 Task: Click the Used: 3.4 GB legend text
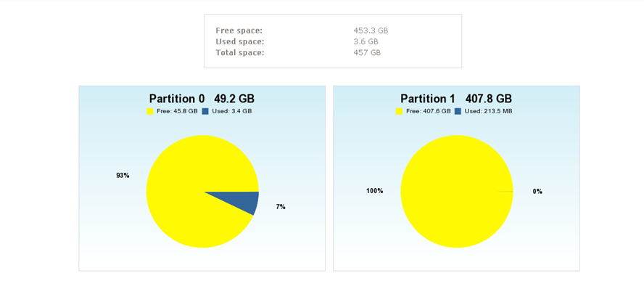(231, 111)
